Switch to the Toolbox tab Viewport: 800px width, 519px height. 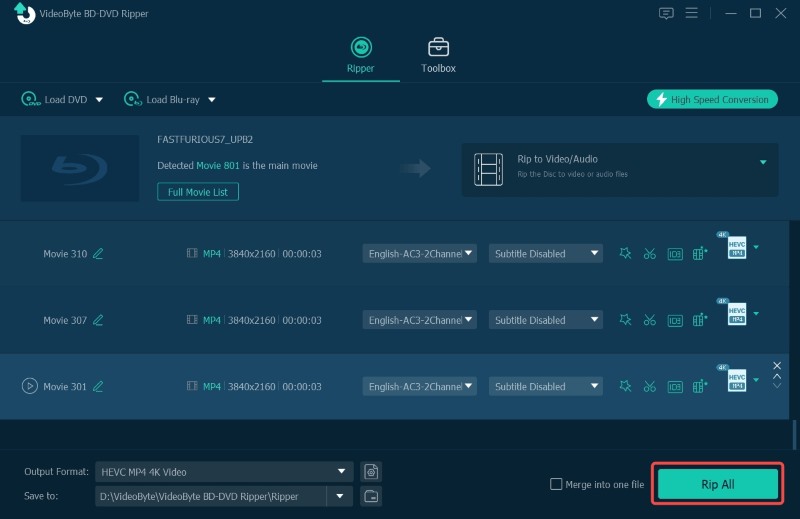click(438, 55)
